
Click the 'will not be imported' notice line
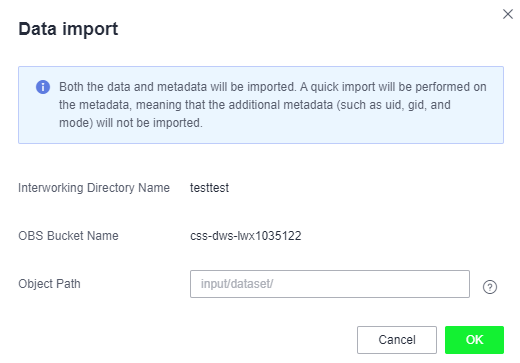131,123
